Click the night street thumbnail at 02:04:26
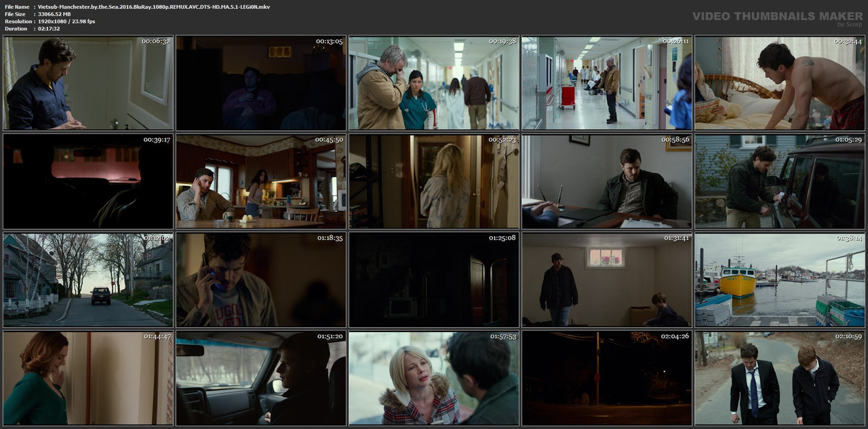868x429 pixels. point(607,378)
